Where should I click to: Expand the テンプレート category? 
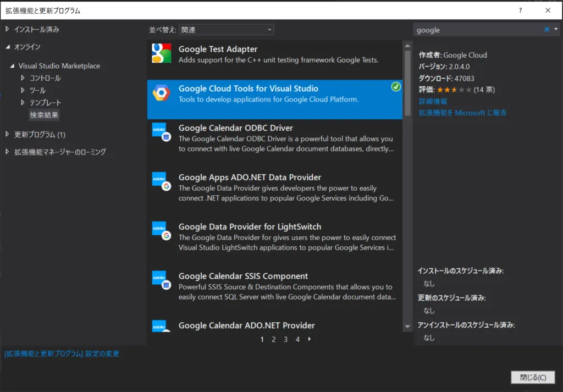pos(23,102)
